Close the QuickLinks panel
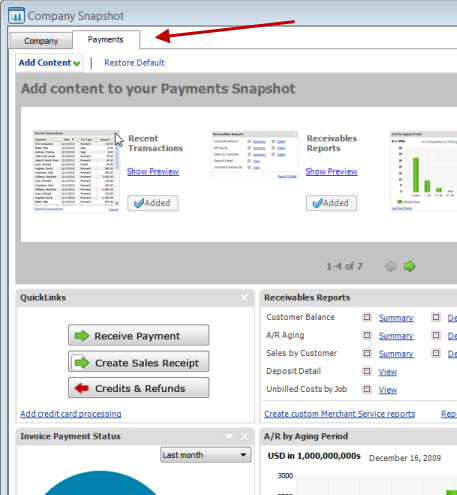 (x=245, y=298)
